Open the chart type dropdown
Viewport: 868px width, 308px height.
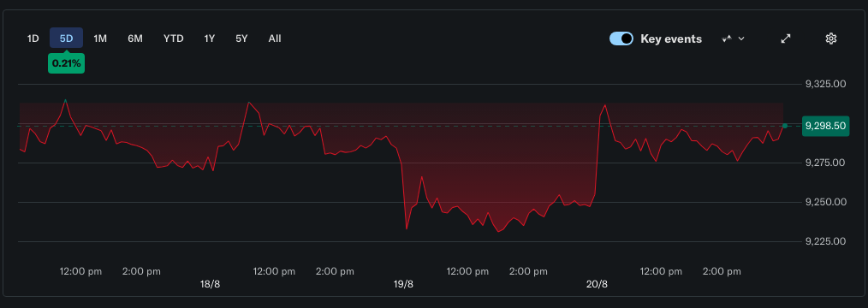click(x=734, y=38)
